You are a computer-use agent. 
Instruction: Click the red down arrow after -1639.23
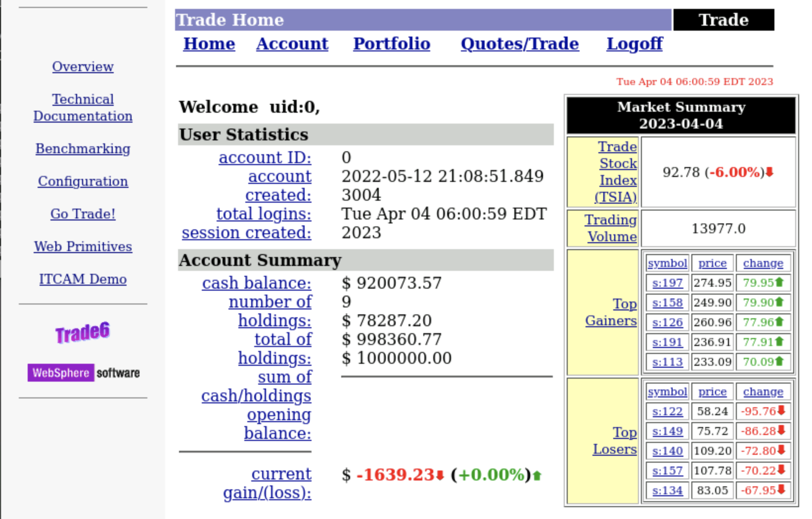click(440, 476)
